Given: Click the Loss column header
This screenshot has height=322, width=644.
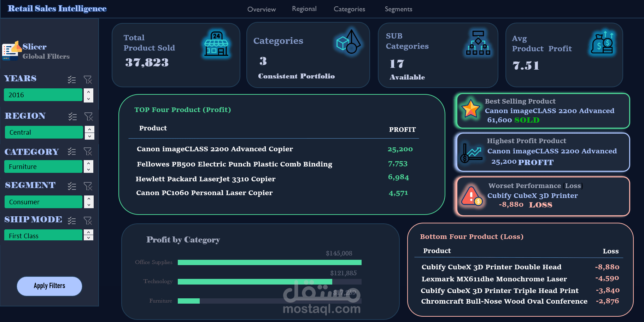Looking at the screenshot, I should point(610,251).
